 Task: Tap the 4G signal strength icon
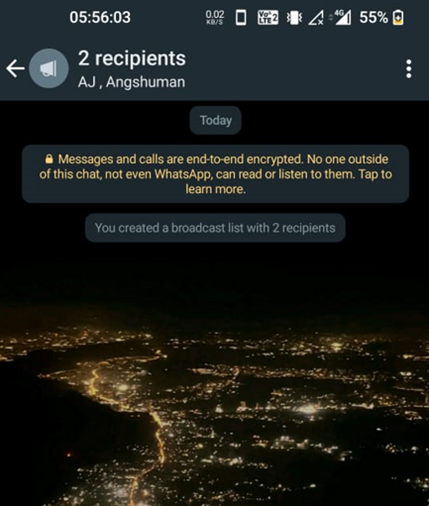pos(341,17)
